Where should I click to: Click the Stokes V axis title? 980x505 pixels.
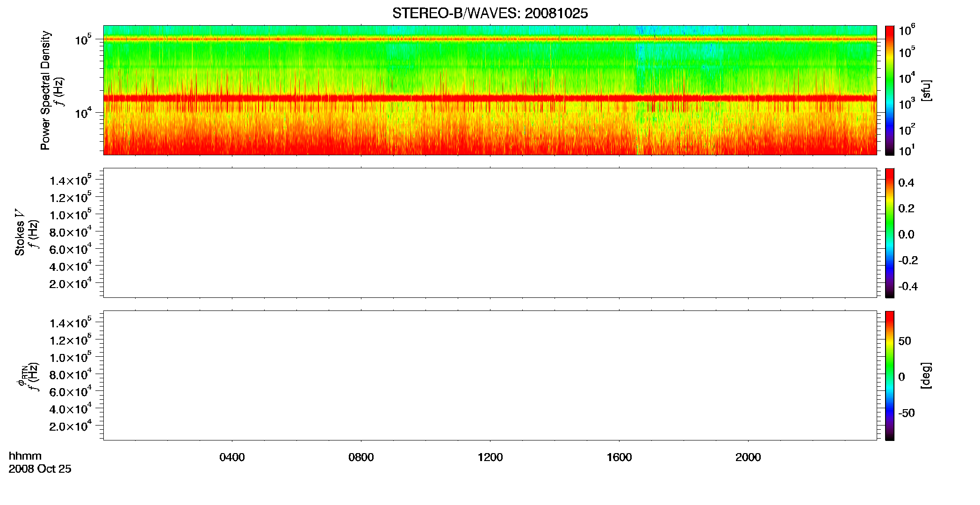tap(20, 232)
